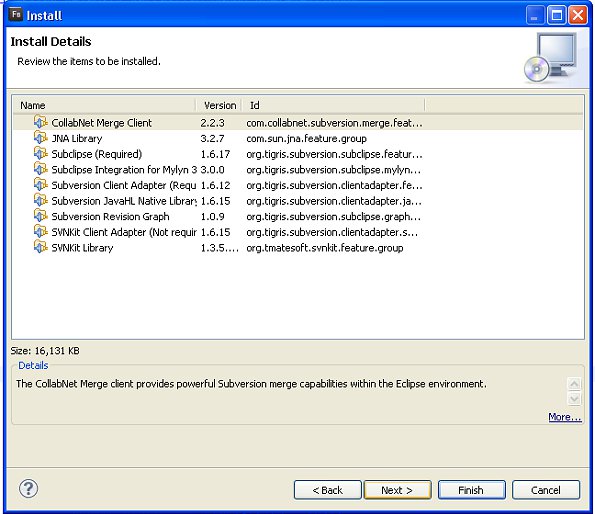Image resolution: width=595 pixels, height=514 pixels.
Task: Click the SVNKit Client Adapter feature icon
Action: tap(40, 231)
